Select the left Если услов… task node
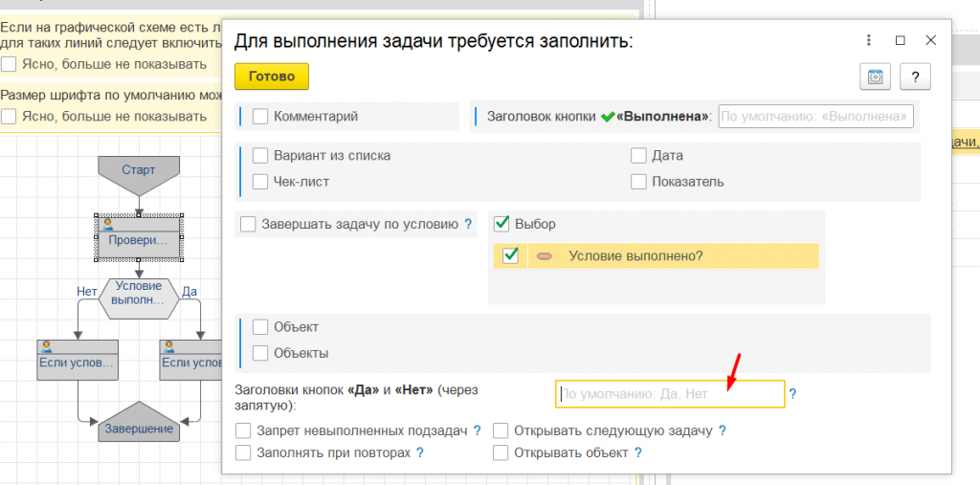Viewport: 980px width, 485px height. 78,360
